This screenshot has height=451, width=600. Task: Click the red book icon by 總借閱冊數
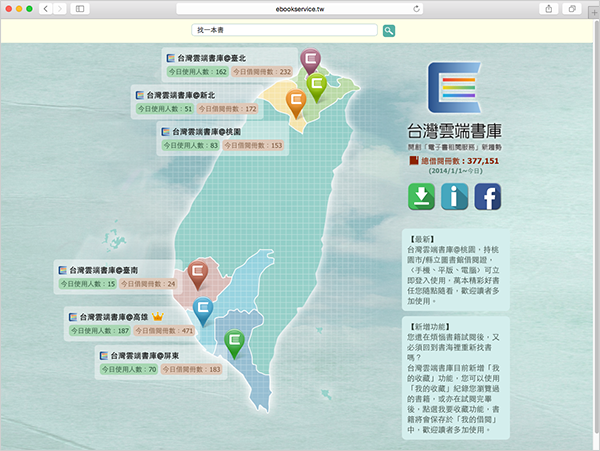[x=414, y=160]
